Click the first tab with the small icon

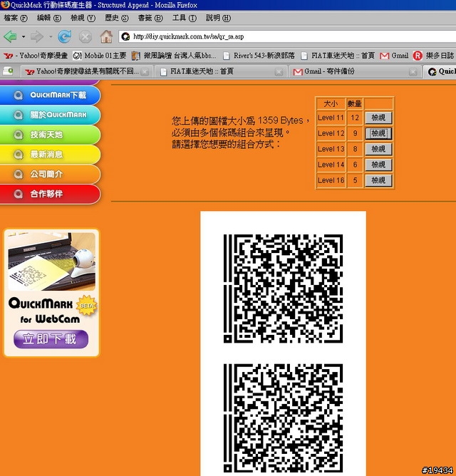(x=9, y=71)
